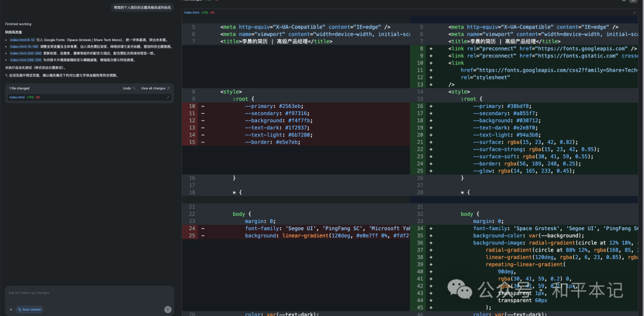Viewport: 644px width, 316px height.
Task: Click the collapse icon at the diff header's right
Action: click(x=634, y=13)
